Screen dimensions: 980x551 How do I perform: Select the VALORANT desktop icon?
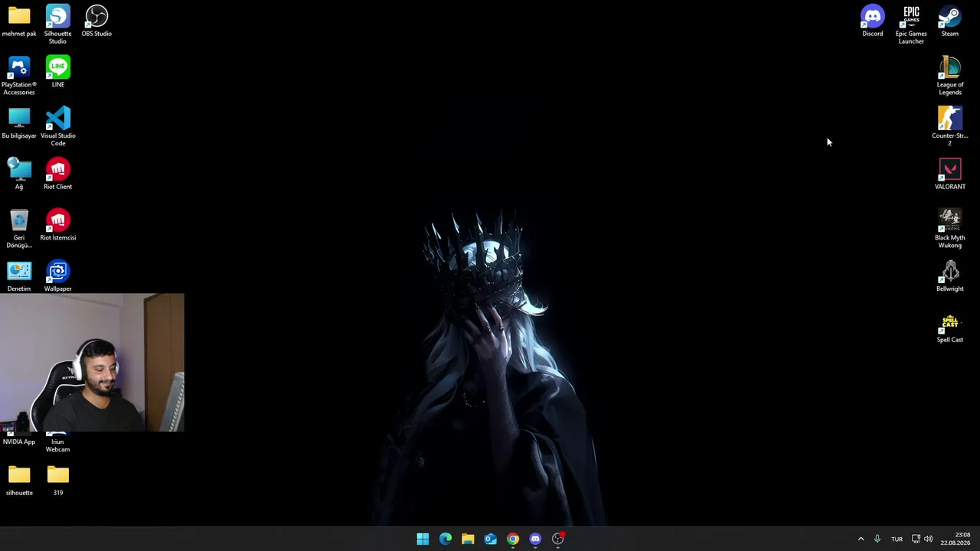(949, 174)
